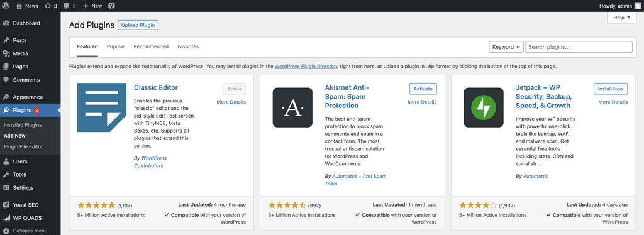The image size is (644, 235).
Task: Click the Jetpack plugin thumbnail
Action: pos(484,107)
